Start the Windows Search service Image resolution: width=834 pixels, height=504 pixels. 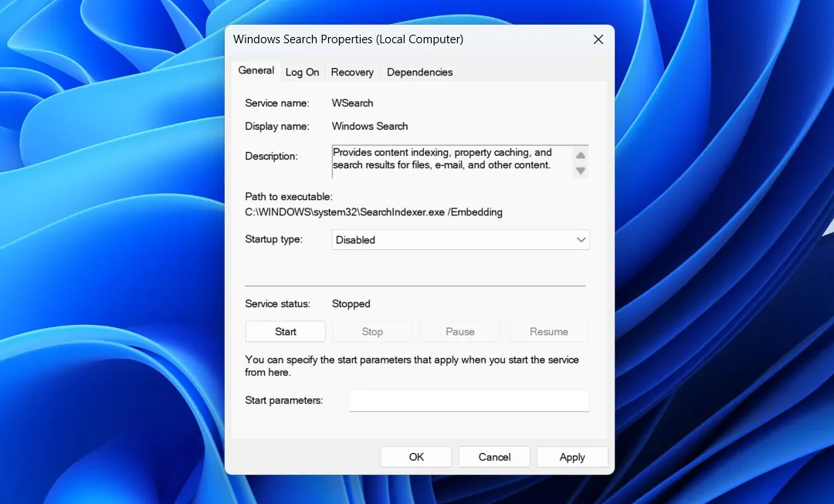click(x=285, y=331)
